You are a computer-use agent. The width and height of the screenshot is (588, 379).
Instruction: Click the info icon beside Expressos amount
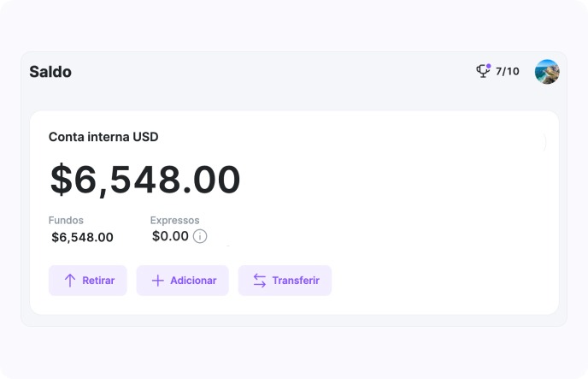200,236
